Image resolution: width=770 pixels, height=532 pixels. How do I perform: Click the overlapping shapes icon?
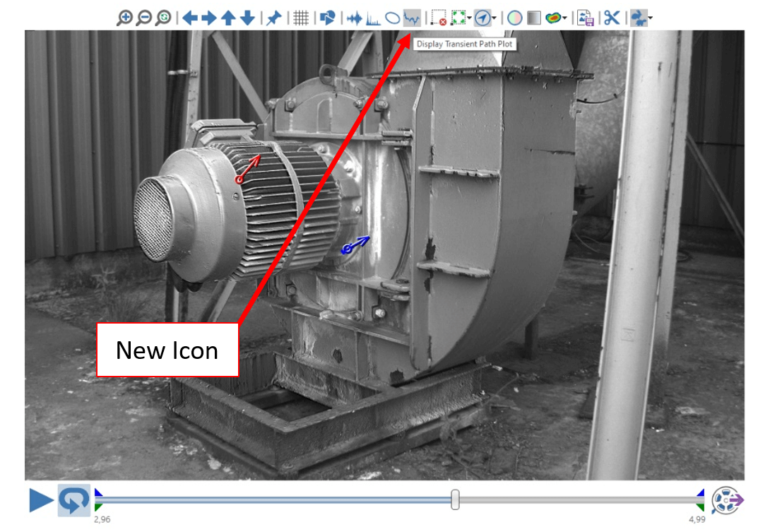click(328, 18)
